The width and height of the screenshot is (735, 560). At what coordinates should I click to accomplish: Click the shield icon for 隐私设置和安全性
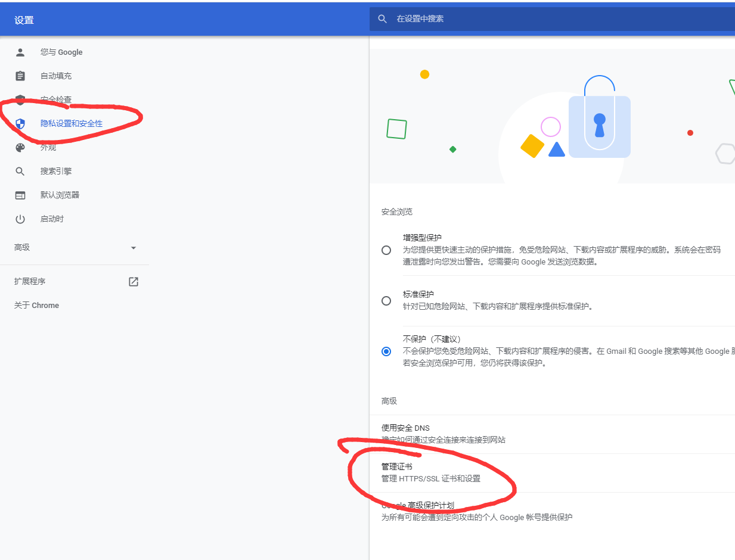[x=20, y=124]
